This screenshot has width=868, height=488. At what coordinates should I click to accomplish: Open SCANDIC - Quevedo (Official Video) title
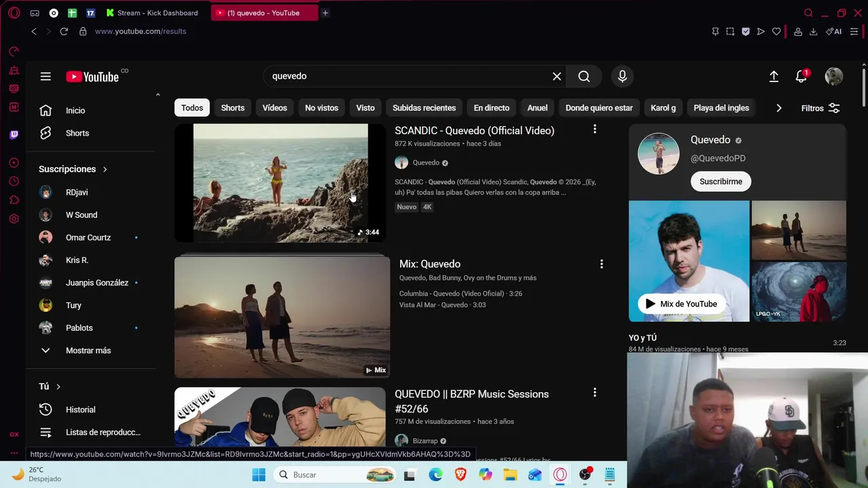click(475, 130)
